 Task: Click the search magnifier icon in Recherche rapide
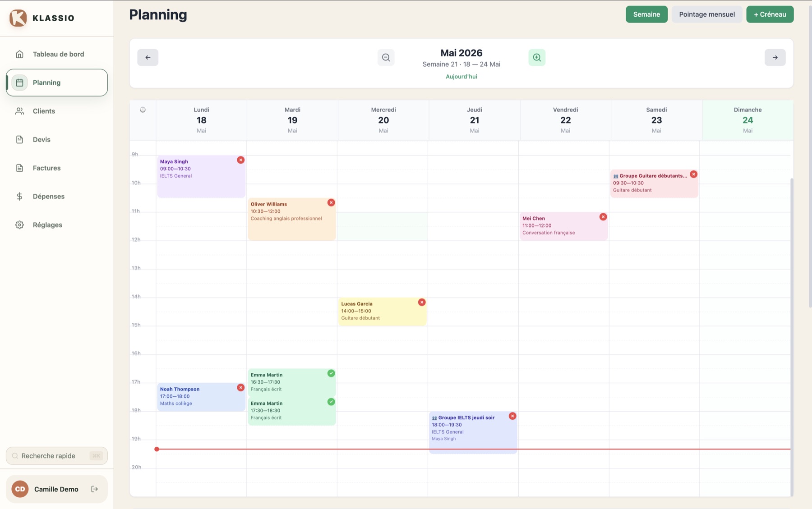pyautogui.click(x=15, y=456)
